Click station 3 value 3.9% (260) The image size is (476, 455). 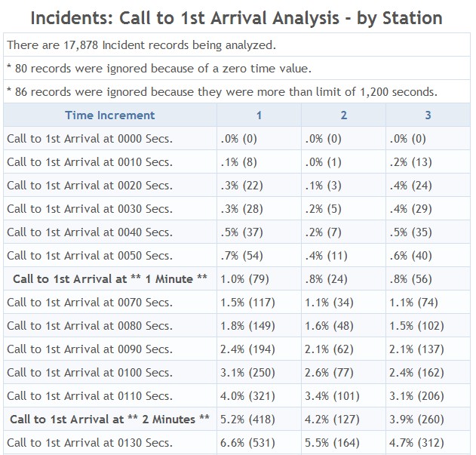[x=417, y=420]
